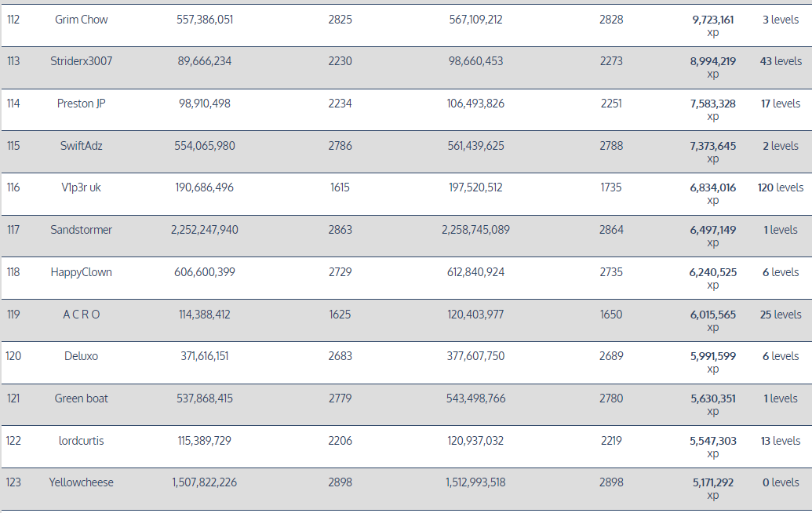This screenshot has width=812, height=513.
Task: Open Grim Chow's player profile
Action: point(82,20)
